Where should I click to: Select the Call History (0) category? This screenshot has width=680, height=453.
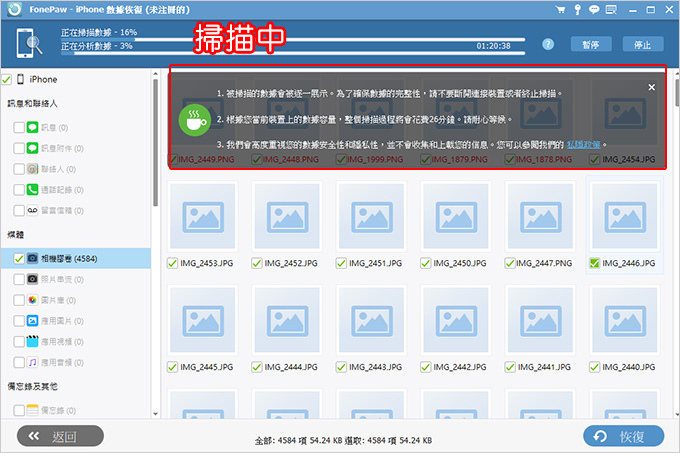coord(76,189)
